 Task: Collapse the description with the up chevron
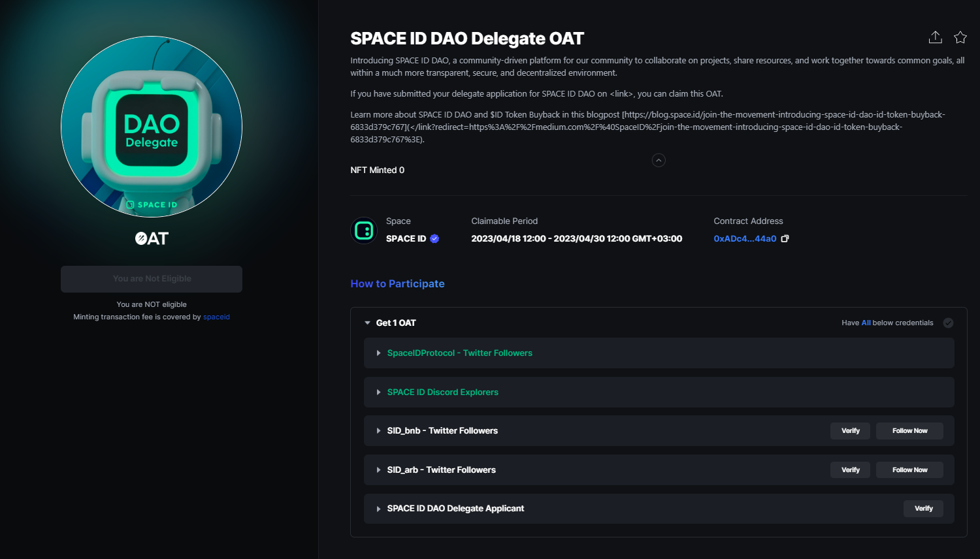click(659, 160)
